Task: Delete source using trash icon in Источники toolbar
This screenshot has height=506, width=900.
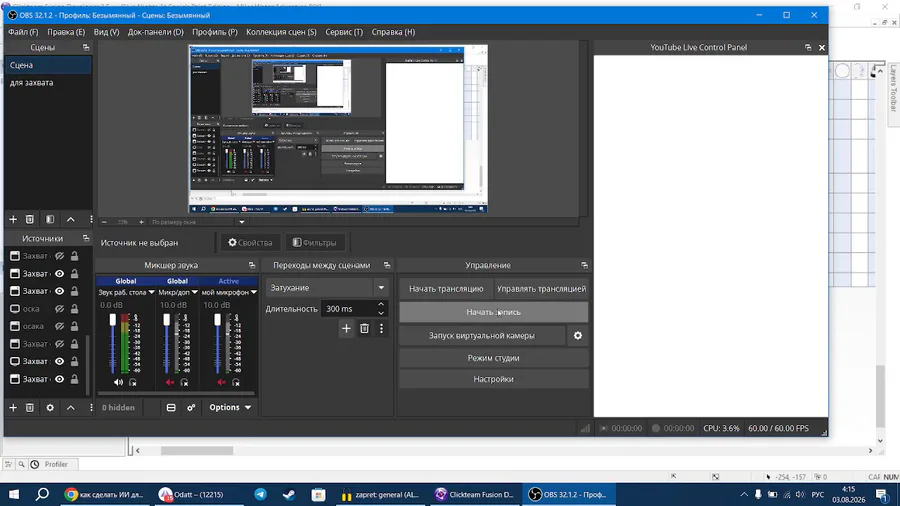Action: pyautogui.click(x=30, y=407)
